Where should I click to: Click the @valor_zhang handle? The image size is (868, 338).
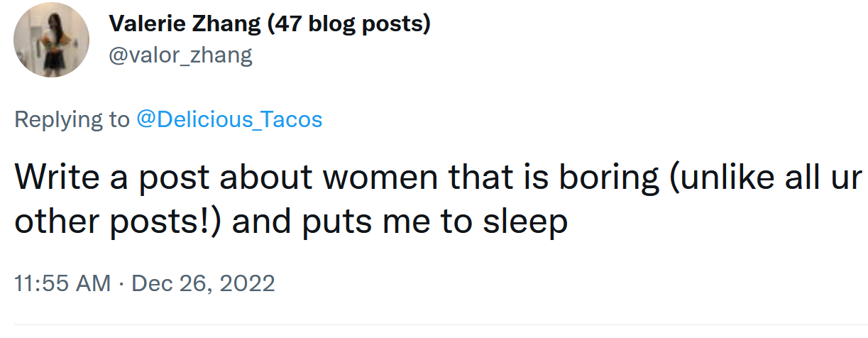click(180, 55)
